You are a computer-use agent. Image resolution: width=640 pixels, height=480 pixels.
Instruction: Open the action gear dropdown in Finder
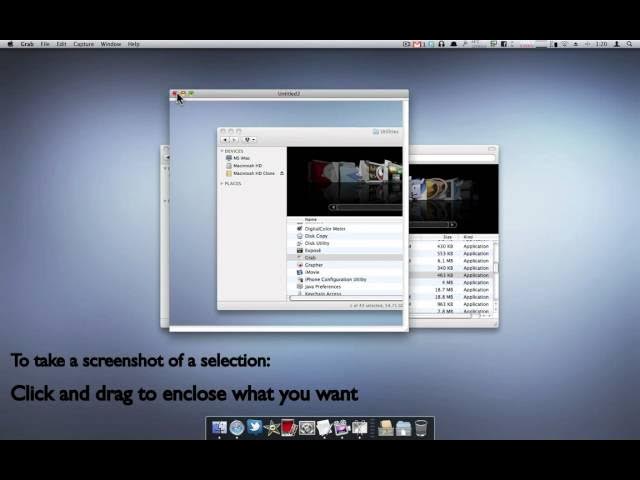[248, 140]
